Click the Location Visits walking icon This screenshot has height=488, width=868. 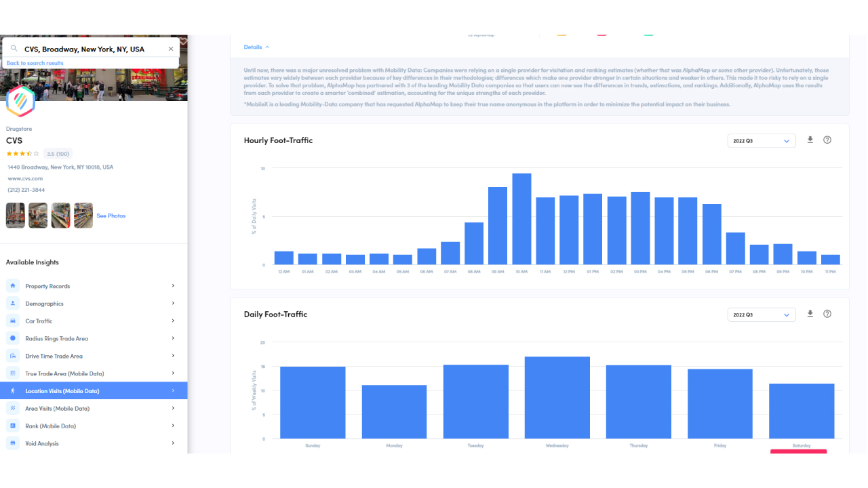tap(13, 391)
